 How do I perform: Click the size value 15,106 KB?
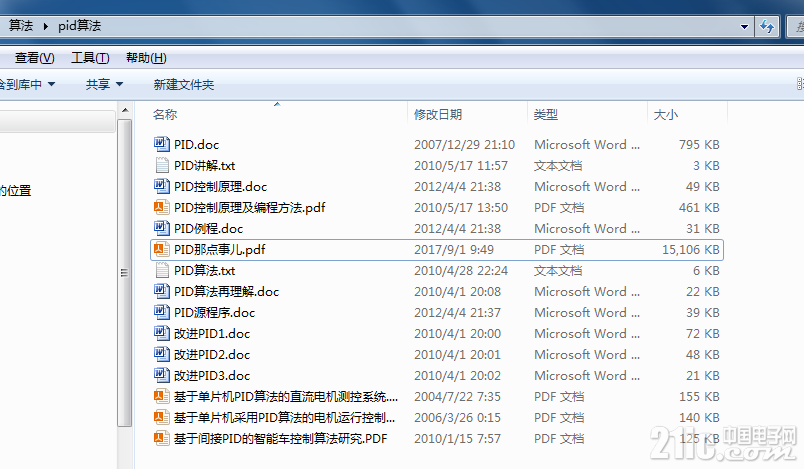pos(691,250)
